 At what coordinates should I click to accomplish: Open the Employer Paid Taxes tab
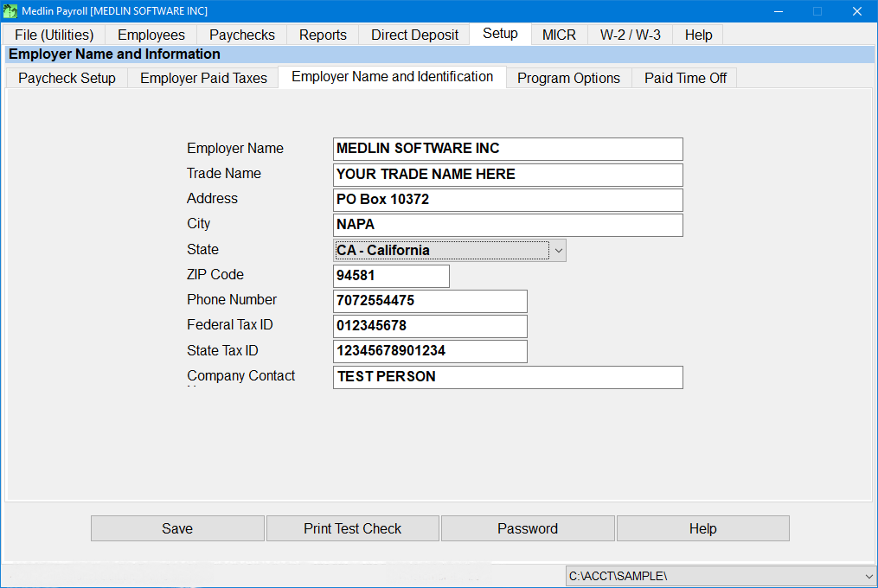[x=202, y=77]
